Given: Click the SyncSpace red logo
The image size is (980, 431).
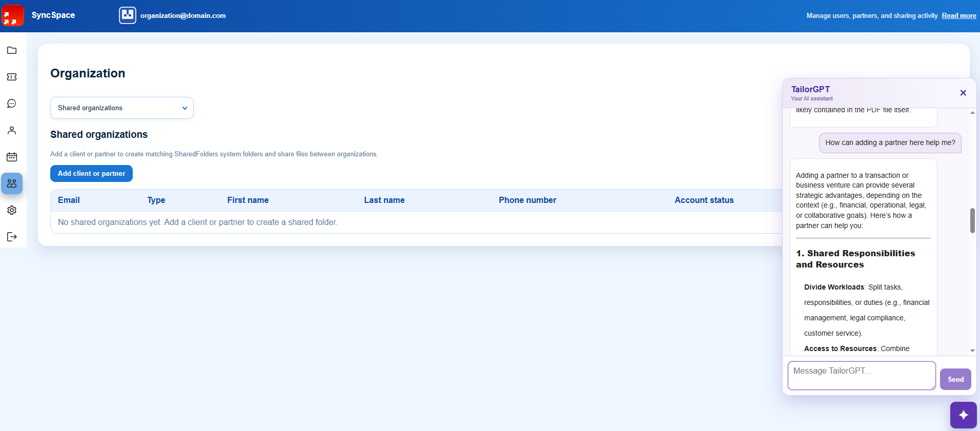Looking at the screenshot, I should pyautogui.click(x=12, y=15).
